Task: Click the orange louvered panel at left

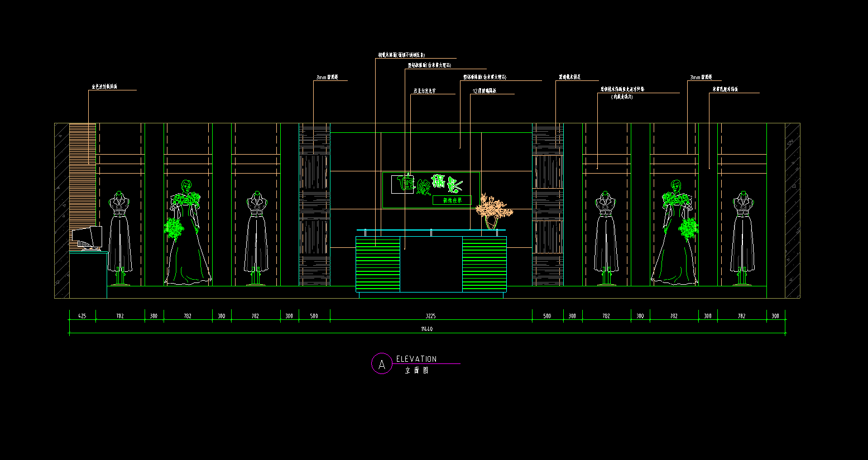Action: [83, 184]
